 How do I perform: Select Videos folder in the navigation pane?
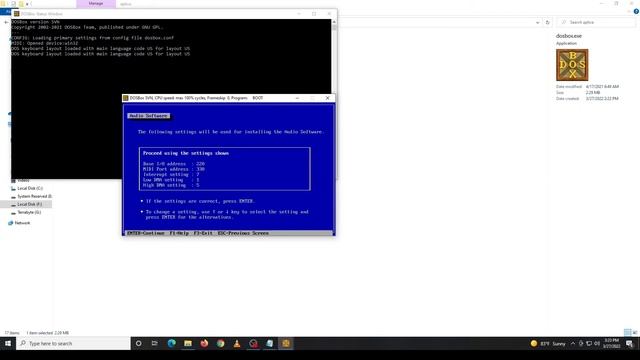click(x=20, y=180)
